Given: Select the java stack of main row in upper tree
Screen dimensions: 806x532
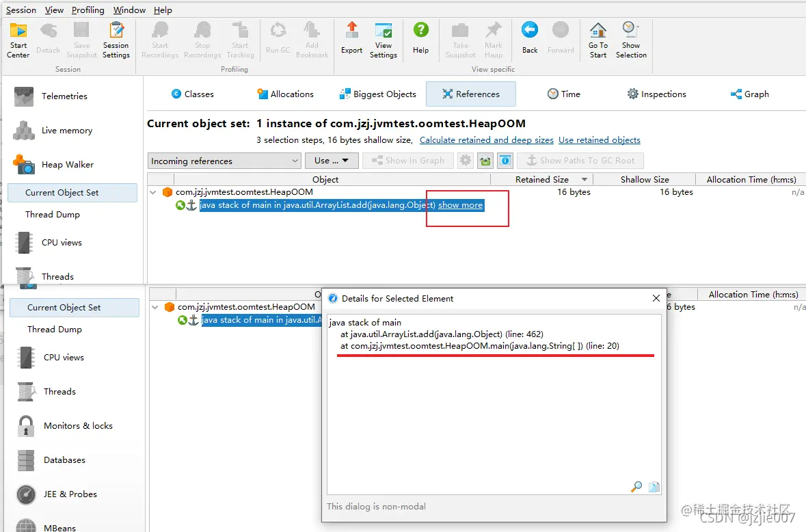Looking at the screenshot, I should point(342,205).
